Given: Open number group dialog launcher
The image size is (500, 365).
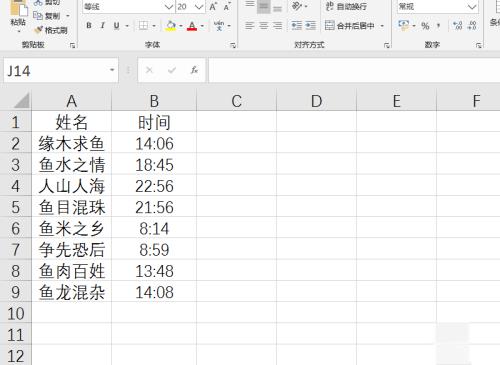Looking at the screenshot, I should pos(479,45).
